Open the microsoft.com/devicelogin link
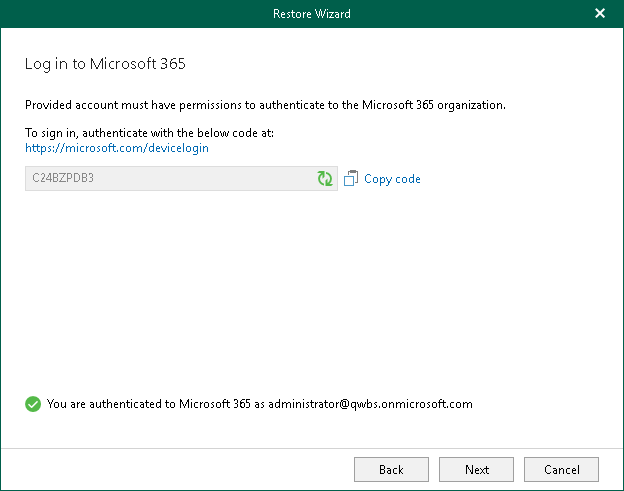624x491 pixels. pos(117,148)
